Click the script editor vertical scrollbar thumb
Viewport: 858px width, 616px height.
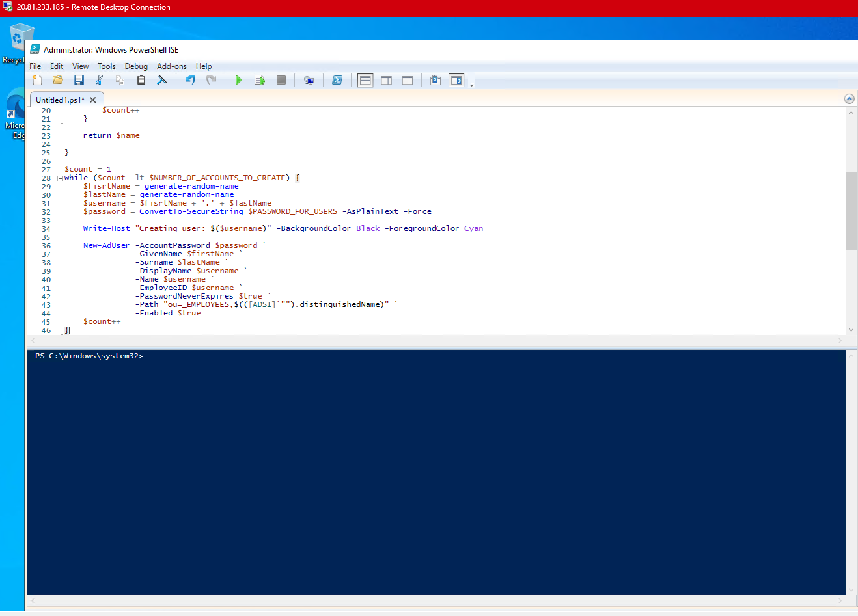tap(851, 211)
